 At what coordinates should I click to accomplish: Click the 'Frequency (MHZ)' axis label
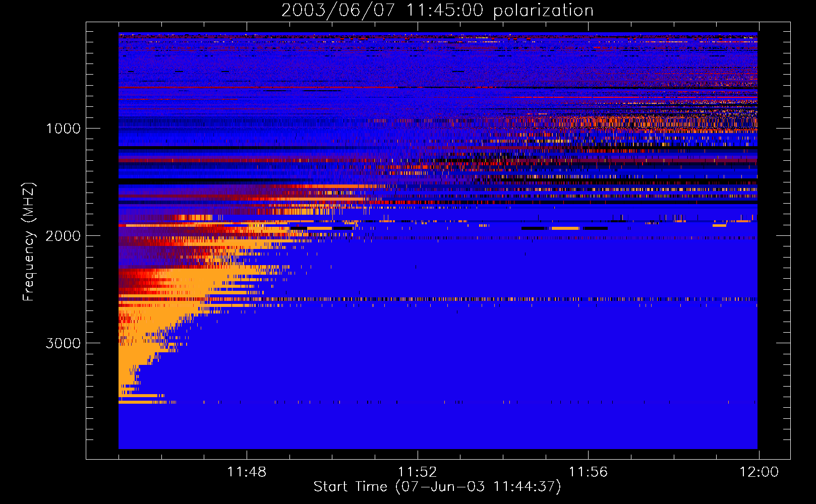[29, 242]
